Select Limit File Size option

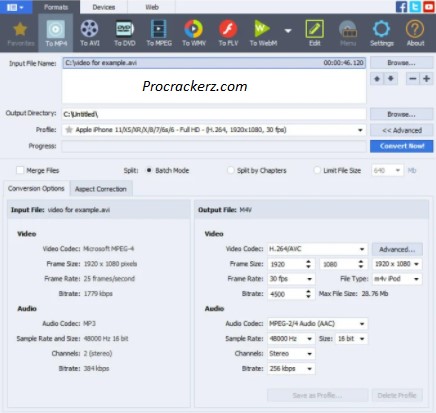point(317,170)
